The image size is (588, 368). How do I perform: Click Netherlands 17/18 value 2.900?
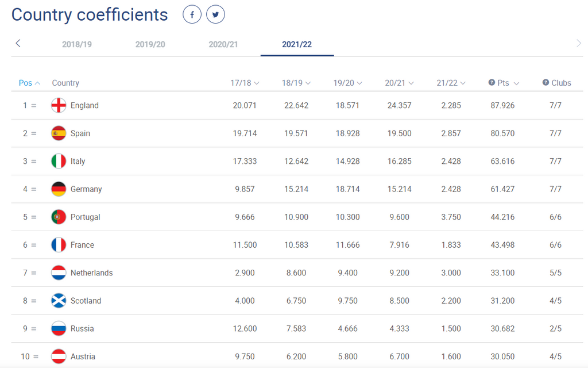(245, 273)
